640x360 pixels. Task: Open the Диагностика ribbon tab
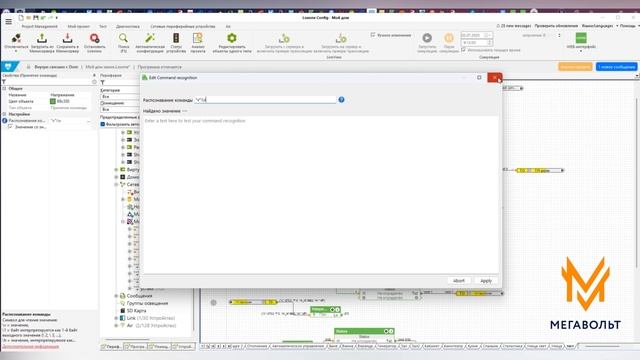click(x=128, y=27)
